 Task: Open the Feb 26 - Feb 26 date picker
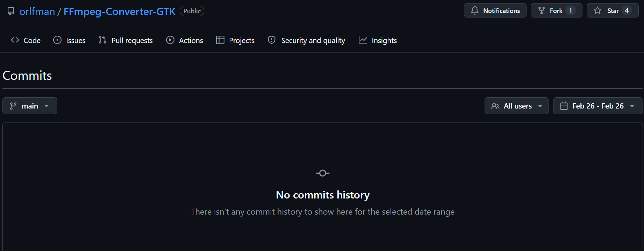598,106
